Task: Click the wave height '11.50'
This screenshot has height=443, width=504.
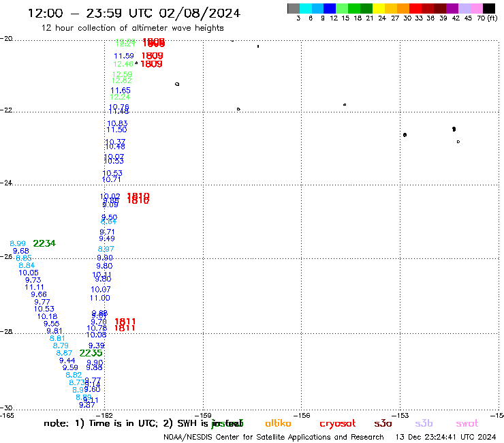Action: pyautogui.click(x=116, y=129)
